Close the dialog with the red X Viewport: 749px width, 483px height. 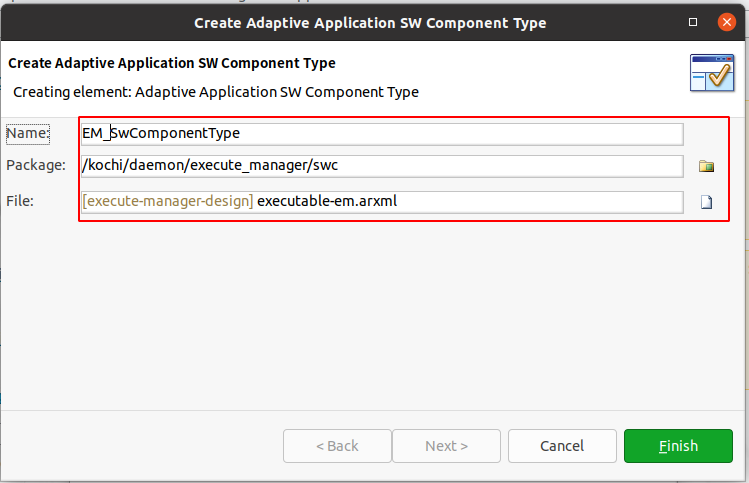(727, 22)
